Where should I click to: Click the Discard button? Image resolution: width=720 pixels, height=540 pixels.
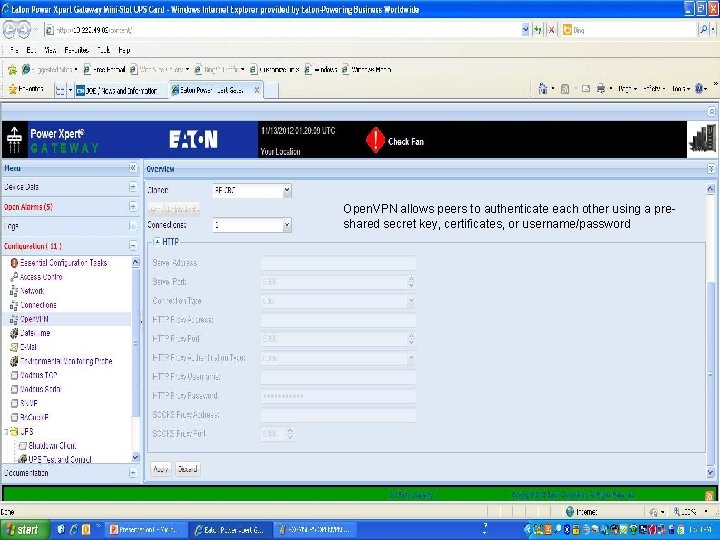coord(187,469)
